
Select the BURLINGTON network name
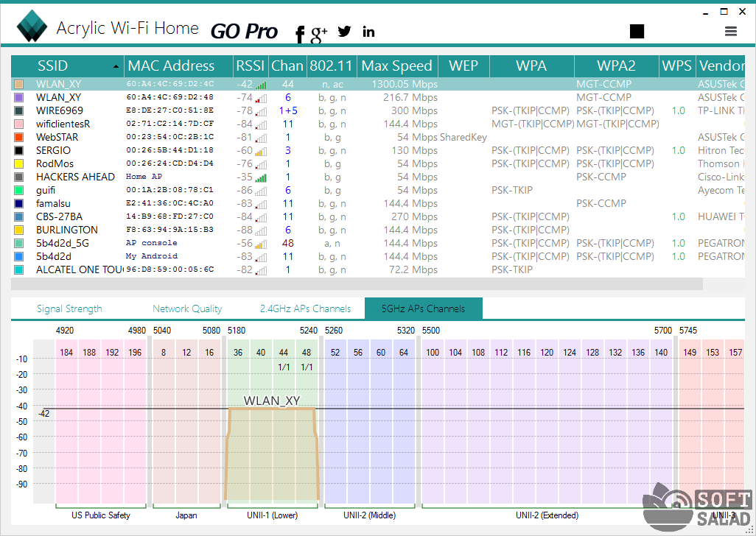tap(66, 230)
